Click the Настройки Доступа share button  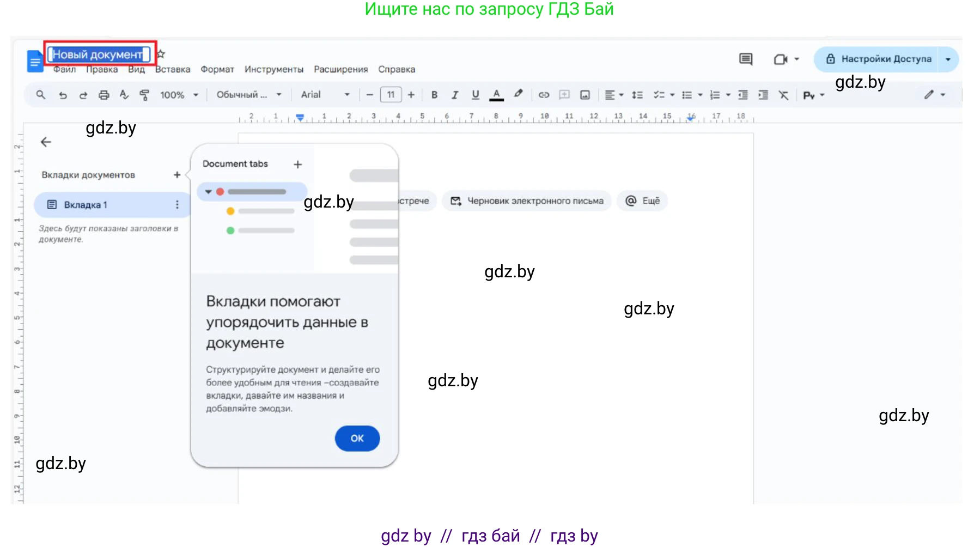pos(879,59)
